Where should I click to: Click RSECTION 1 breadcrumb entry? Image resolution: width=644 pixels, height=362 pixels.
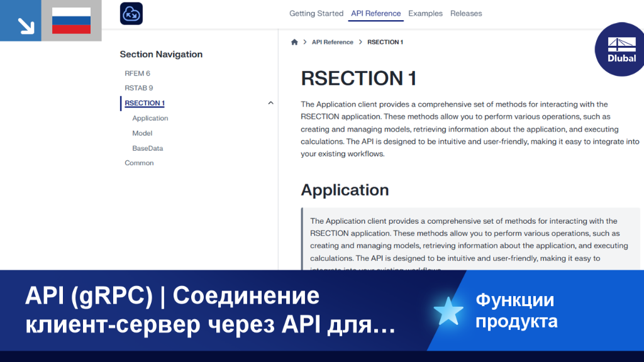(x=386, y=42)
